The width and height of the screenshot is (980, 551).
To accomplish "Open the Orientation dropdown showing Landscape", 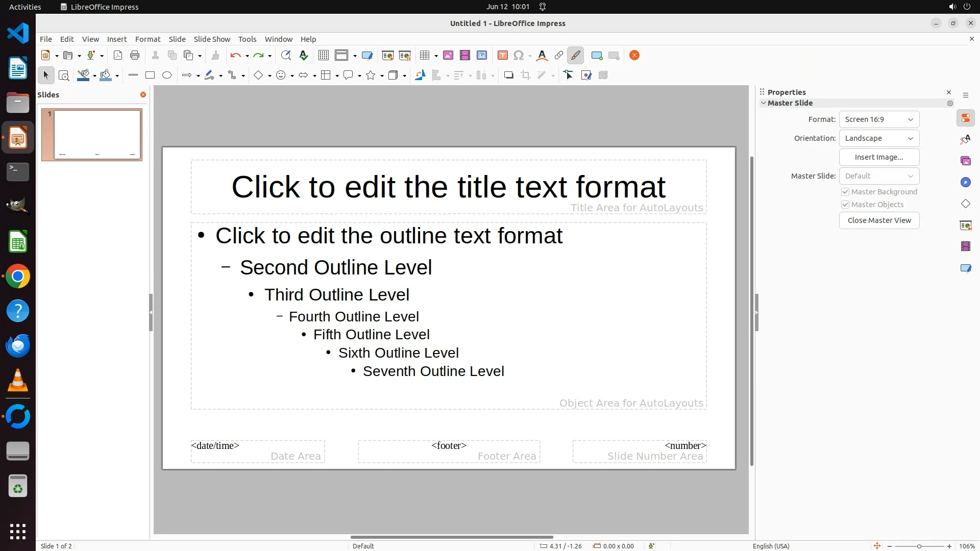I will [879, 138].
